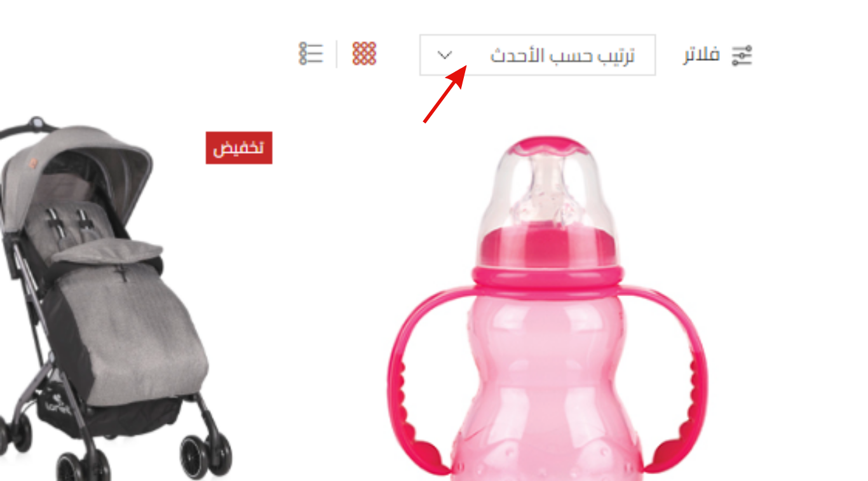Click the فلاتر filter label
The height and width of the screenshot is (481, 868).
[701, 55]
